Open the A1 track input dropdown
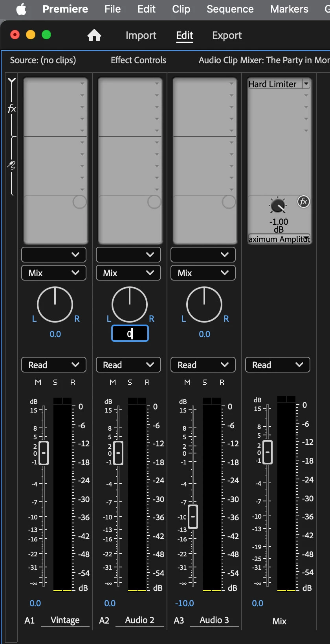Image resolution: width=330 pixels, height=644 pixels. (54, 255)
